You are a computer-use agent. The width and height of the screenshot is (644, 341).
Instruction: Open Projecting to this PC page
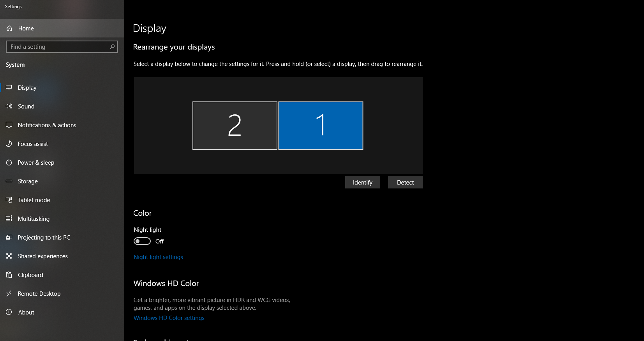click(62, 238)
